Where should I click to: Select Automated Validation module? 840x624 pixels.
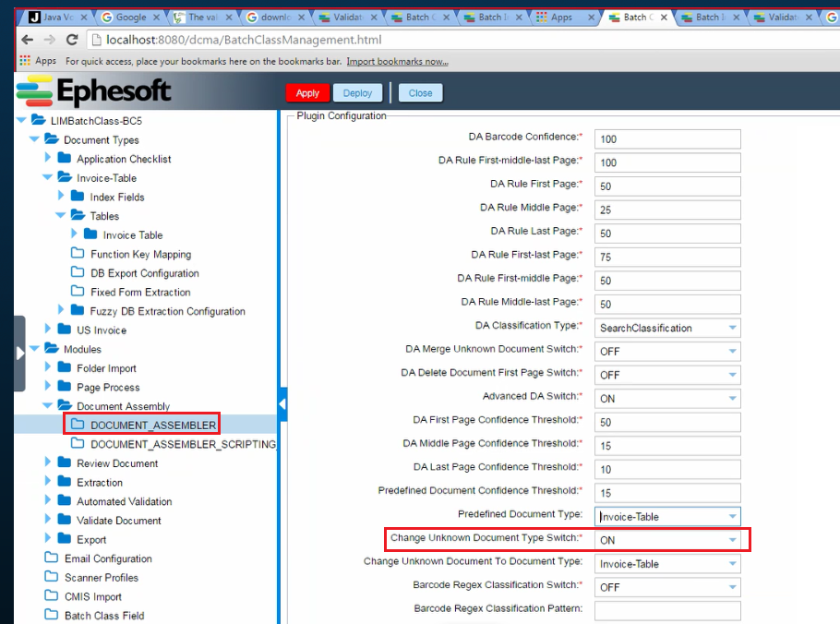click(x=125, y=501)
